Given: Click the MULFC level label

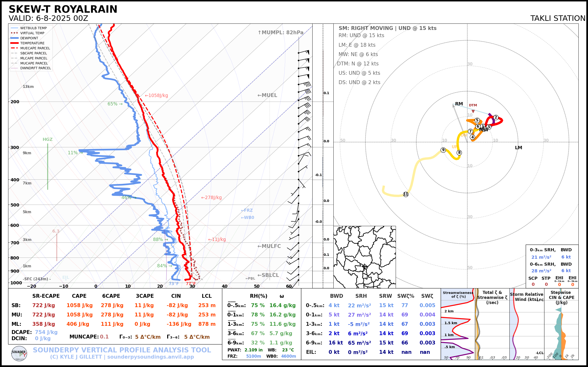Looking at the screenshot, I should click(269, 246).
